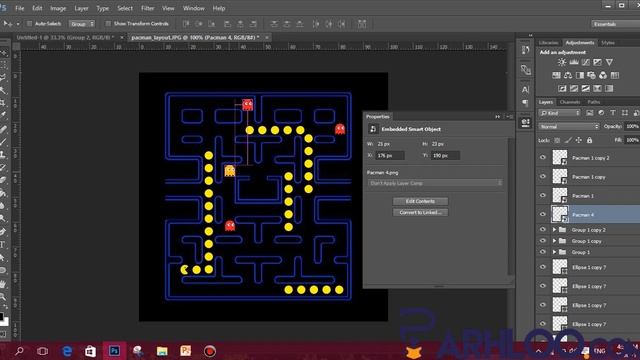Switch to the Styles tab
This screenshot has height=360, width=640.
coord(608,42)
